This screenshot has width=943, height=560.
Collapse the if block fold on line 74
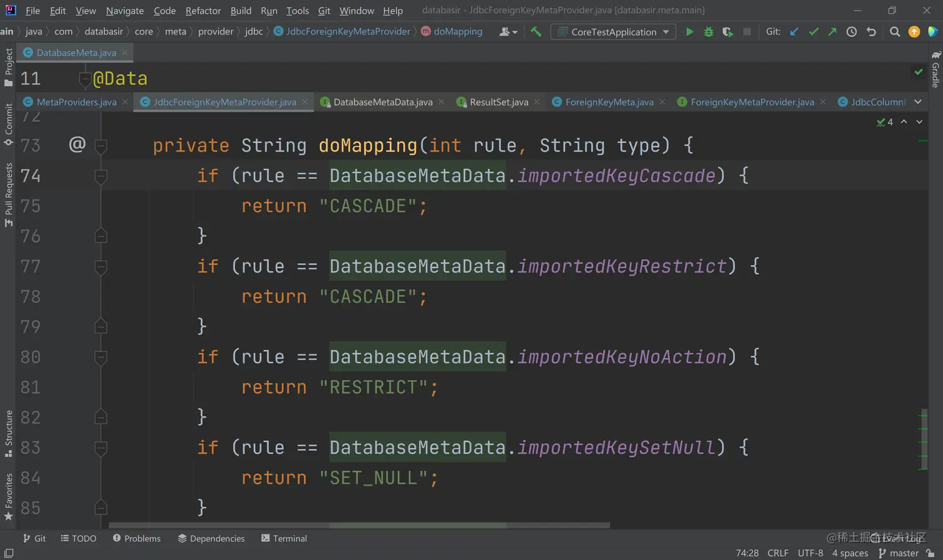pyautogui.click(x=101, y=176)
